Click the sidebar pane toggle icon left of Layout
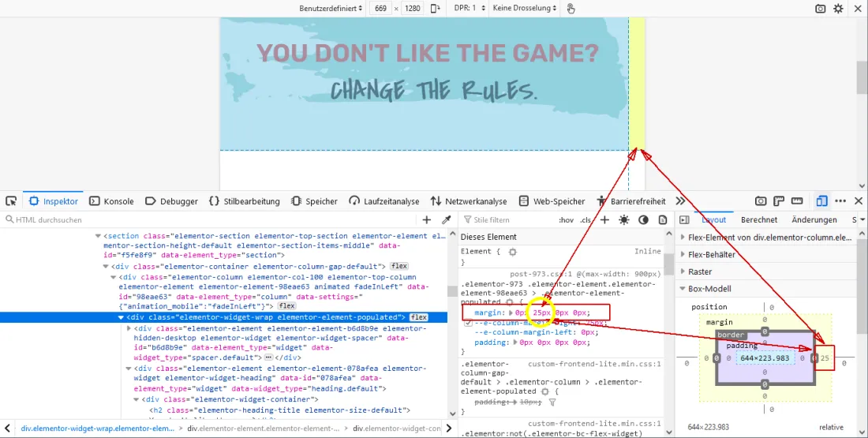Viewport: 868px width, 438px height. point(684,220)
